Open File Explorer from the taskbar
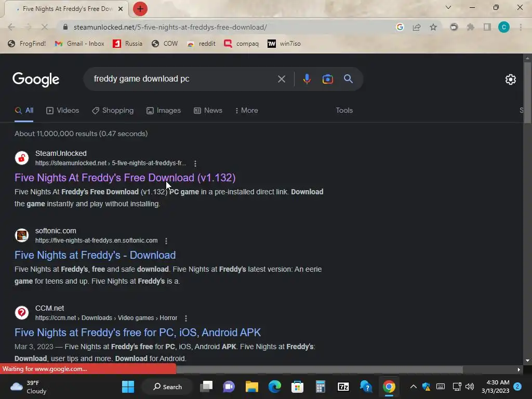The image size is (532, 399). (x=252, y=387)
